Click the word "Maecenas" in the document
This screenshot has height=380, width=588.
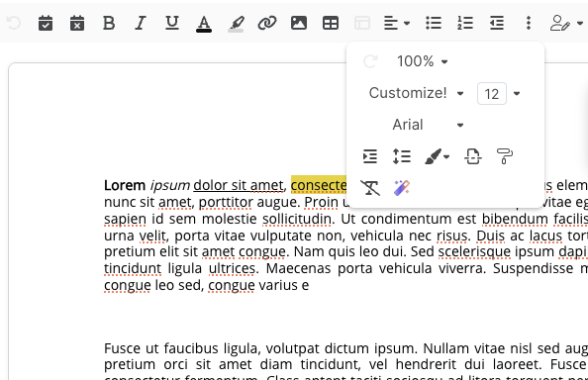[300, 268]
